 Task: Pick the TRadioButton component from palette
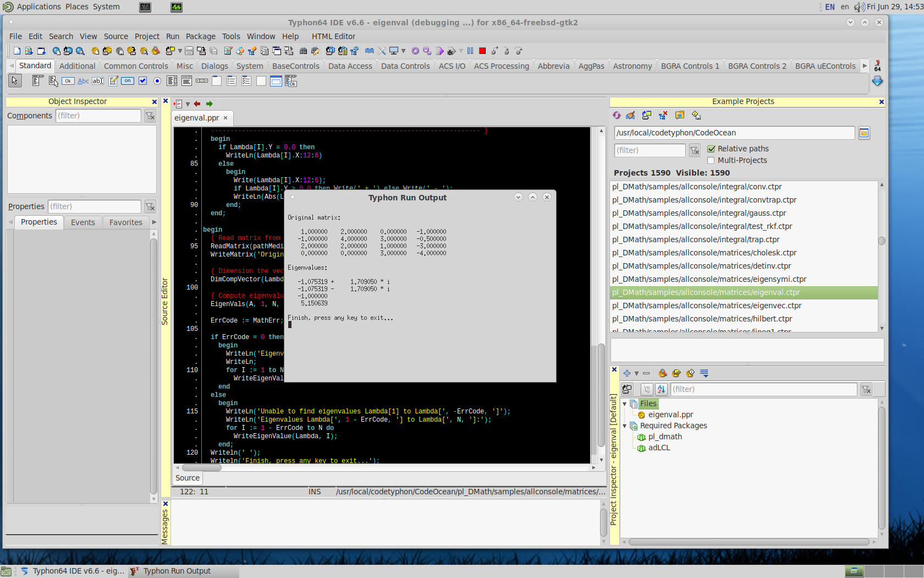[x=157, y=81]
